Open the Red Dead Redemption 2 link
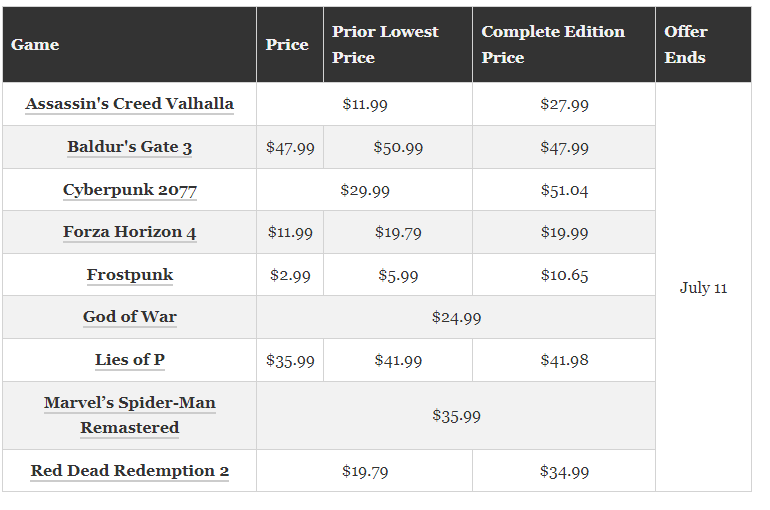 [129, 471]
